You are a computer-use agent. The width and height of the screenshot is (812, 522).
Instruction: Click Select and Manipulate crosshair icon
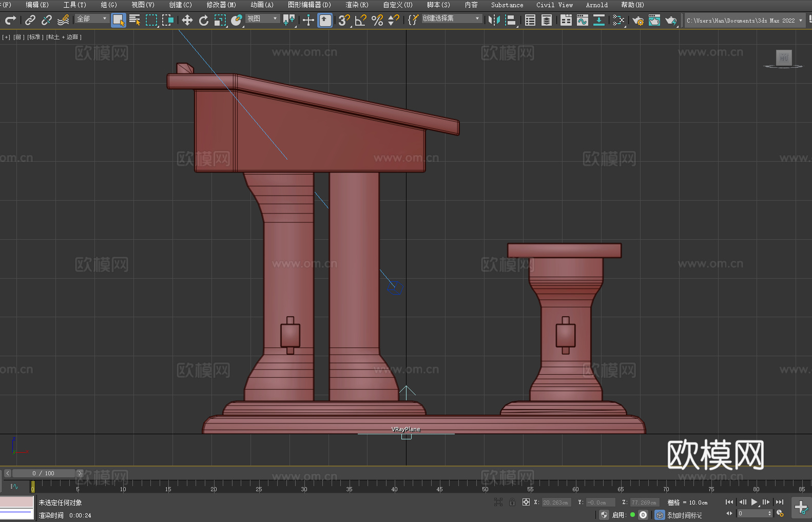tap(308, 20)
